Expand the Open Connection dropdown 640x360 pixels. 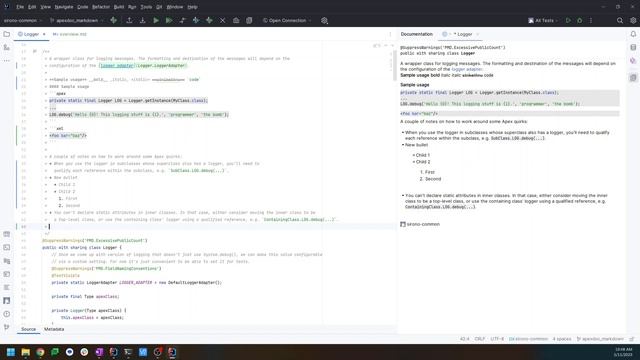[287, 20]
